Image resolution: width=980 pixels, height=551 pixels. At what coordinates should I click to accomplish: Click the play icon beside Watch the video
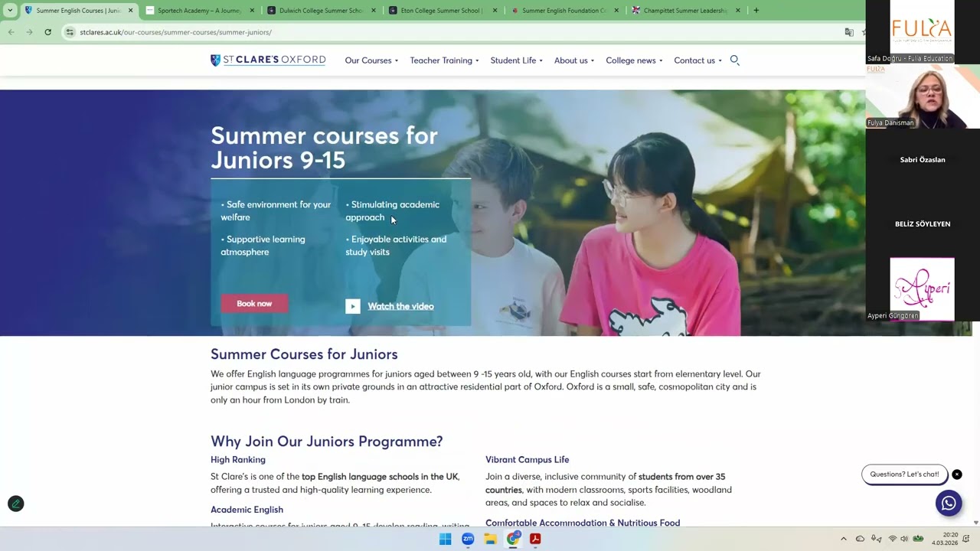coord(352,306)
